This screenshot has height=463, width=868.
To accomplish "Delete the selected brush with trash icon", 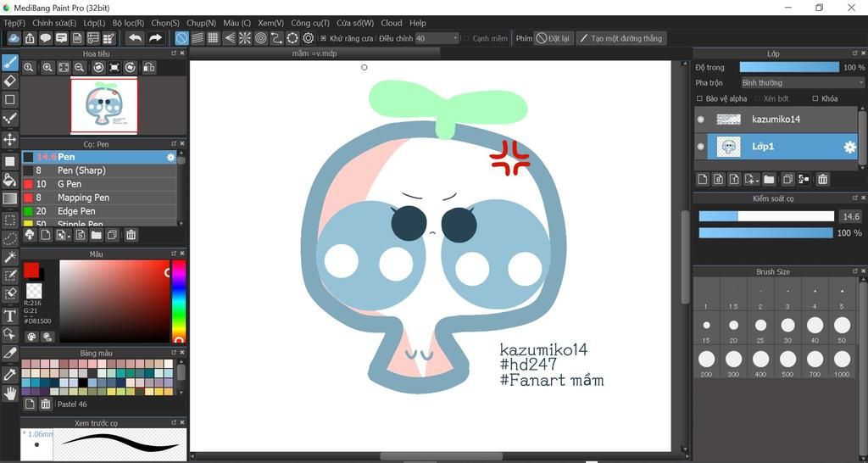I will click(131, 235).
